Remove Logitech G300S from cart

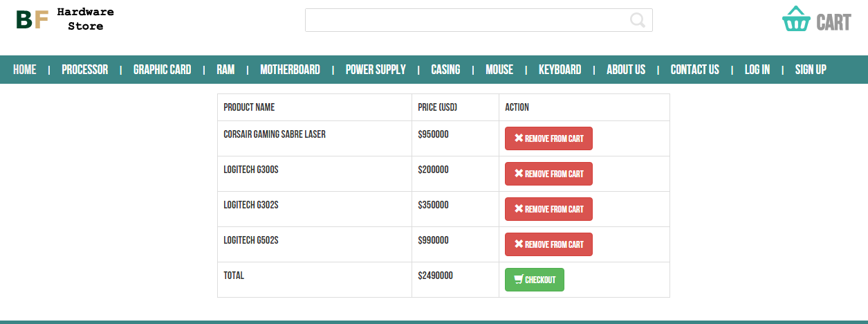(548, 174)
